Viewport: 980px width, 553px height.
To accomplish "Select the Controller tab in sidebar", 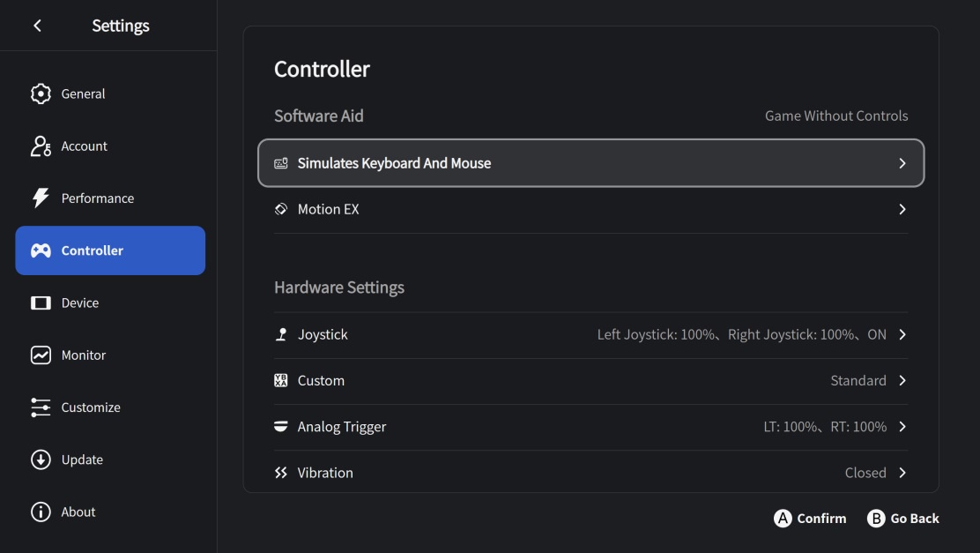I will pos(110,250).
